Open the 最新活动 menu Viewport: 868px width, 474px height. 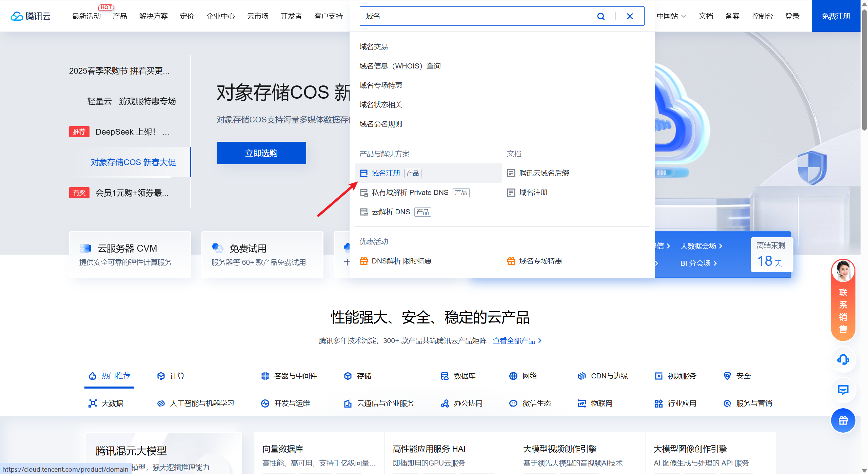[86, 16]
